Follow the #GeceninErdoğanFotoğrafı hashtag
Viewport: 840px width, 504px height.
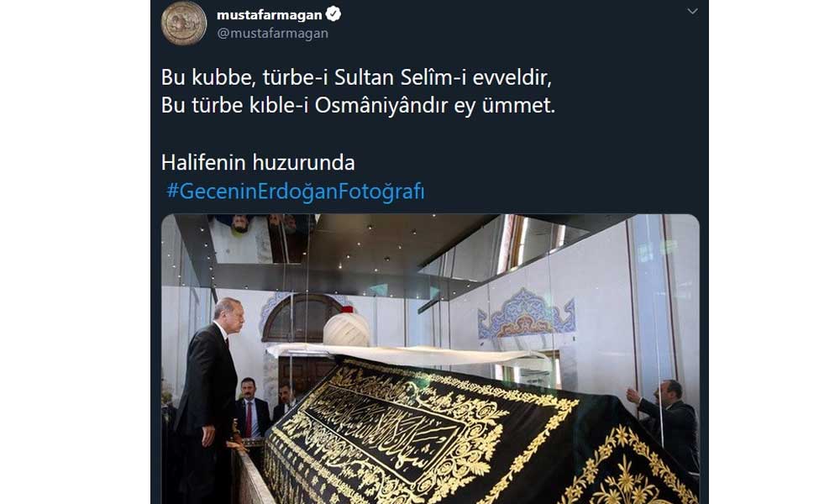295,192
